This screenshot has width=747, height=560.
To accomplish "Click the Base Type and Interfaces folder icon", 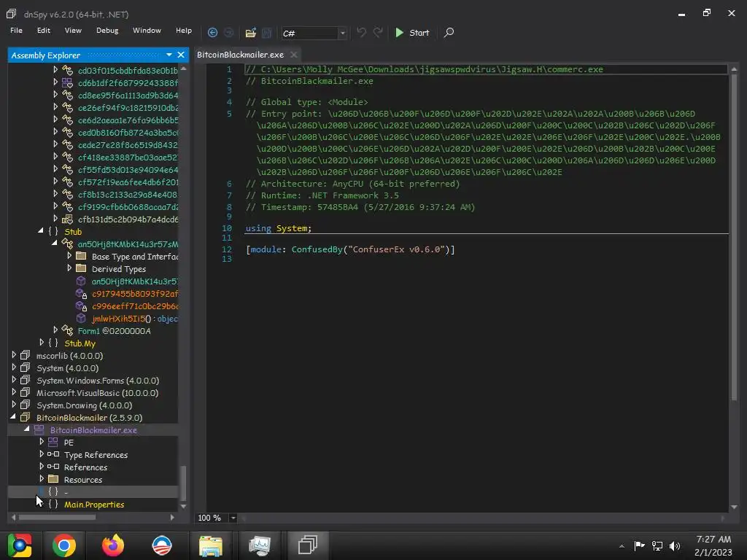I will (82, 256).
